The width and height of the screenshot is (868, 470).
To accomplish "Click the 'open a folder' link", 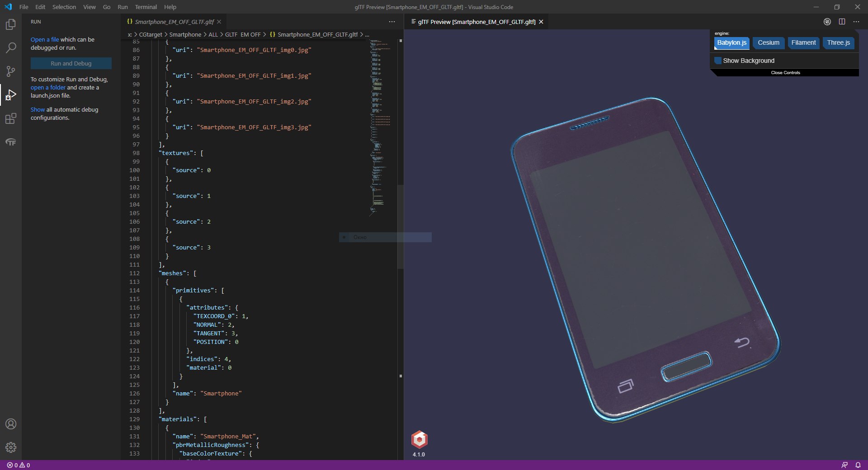I will 48,88.
